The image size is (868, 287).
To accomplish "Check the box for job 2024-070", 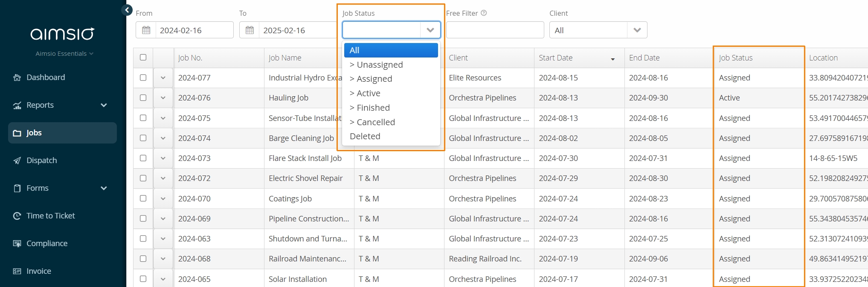I will [x=143, y=198].
